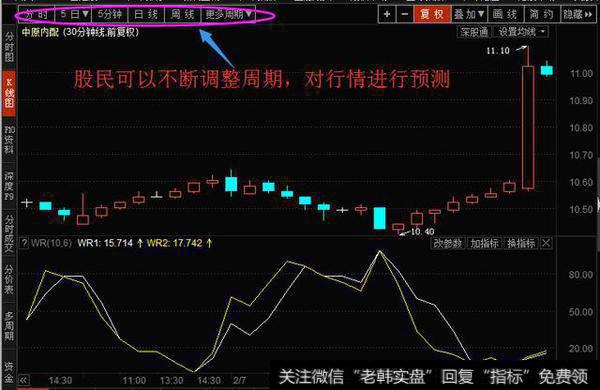The width and height of the screenshot is (600, 390).
Task: Open F10资料 in left sidebar
Action: [x=8, y=140]
